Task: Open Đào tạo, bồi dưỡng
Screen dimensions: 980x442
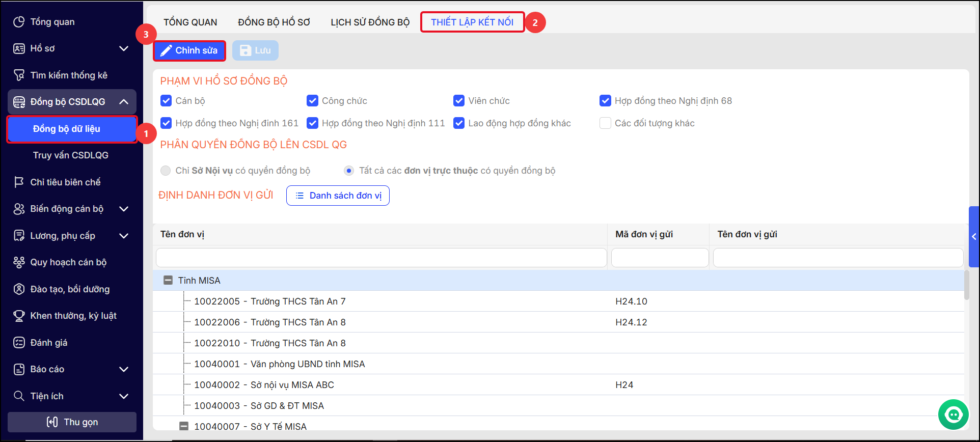Action: (70, 289)
